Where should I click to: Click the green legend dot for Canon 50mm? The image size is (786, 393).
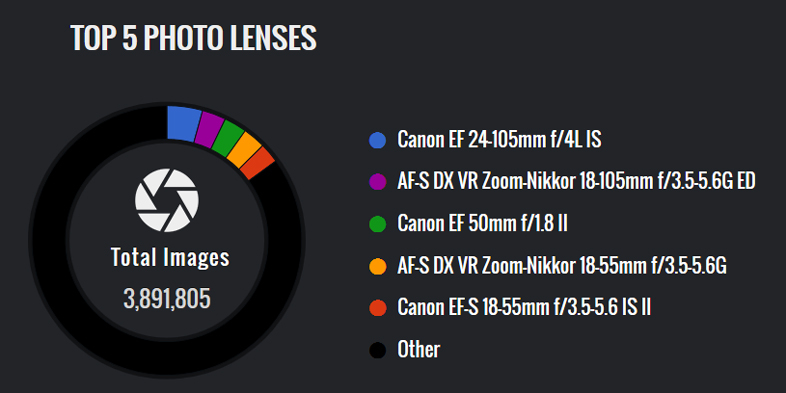pyautogui.click(x=377, y=224)
